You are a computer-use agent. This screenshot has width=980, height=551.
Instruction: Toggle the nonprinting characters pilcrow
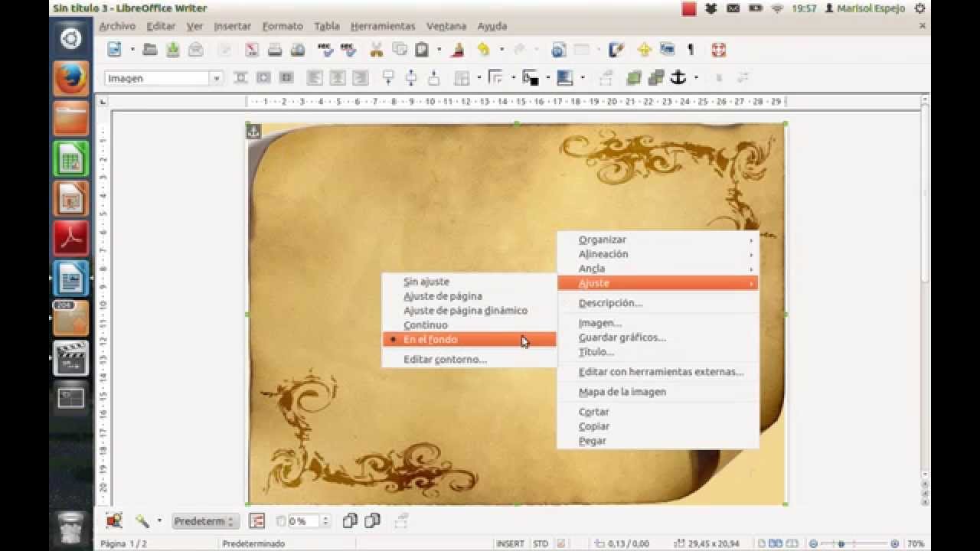pyautogui.click(x=691, y=50)
